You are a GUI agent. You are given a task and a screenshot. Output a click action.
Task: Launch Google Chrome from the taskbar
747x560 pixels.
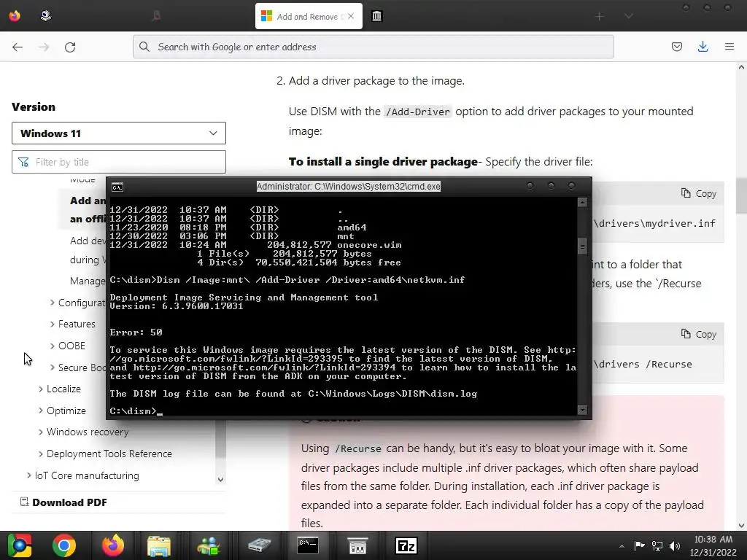coord(64,545)
